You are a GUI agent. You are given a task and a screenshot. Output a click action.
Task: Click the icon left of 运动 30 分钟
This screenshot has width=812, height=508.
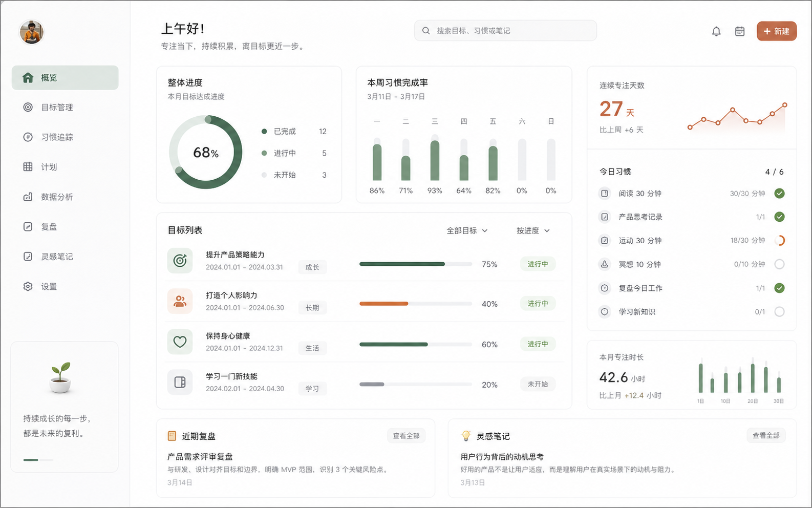pos(605,240)
